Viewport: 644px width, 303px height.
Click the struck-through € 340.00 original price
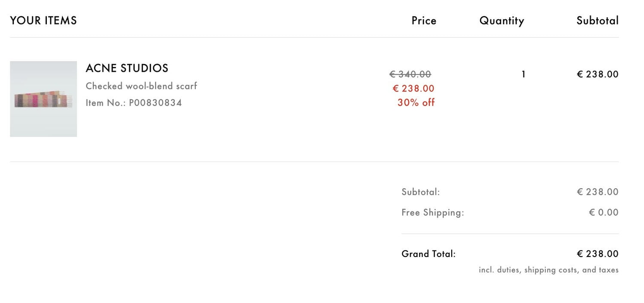(x=410, y=74)
